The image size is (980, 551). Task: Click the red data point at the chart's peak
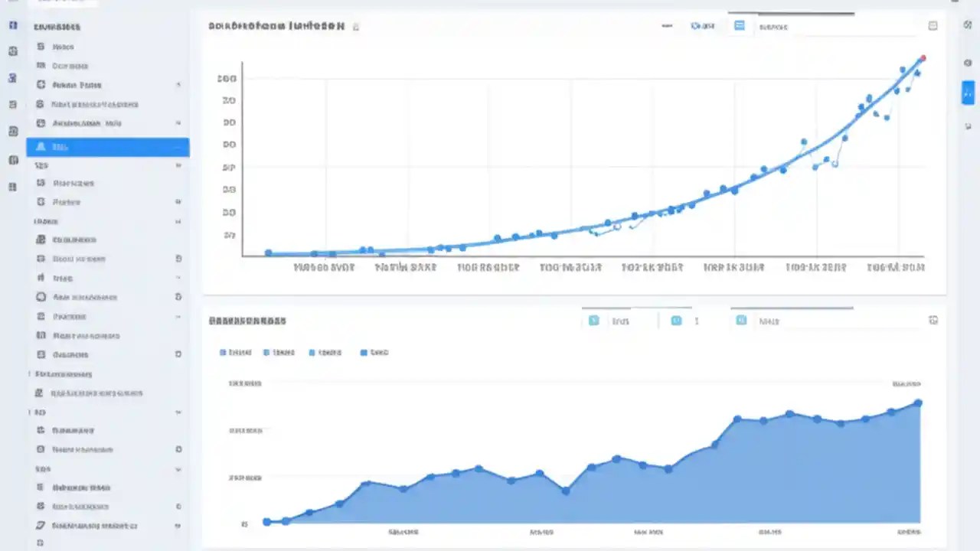pyautogui.click(x=923, y=57)
